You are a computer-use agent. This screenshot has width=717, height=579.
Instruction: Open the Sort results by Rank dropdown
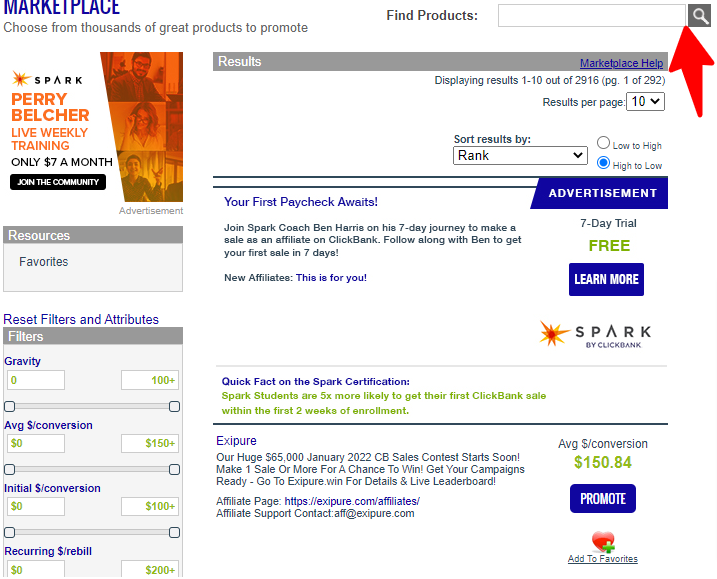pyautogui.click(x=520, y=155)
